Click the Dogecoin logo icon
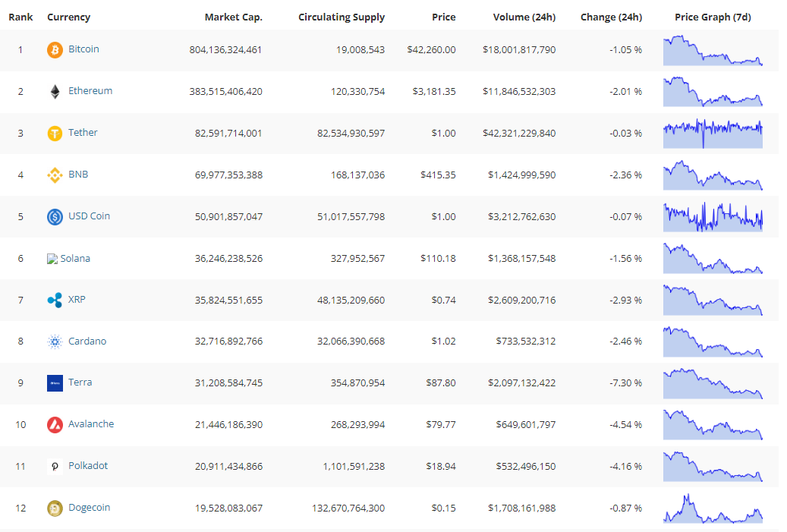Screen dimensions: 787x532 point(55,508)
